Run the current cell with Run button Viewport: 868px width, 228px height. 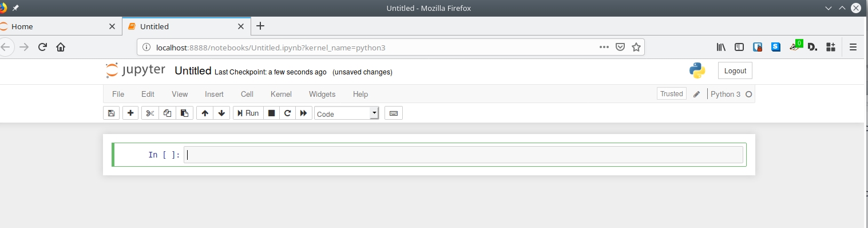(x=248, y=113)
